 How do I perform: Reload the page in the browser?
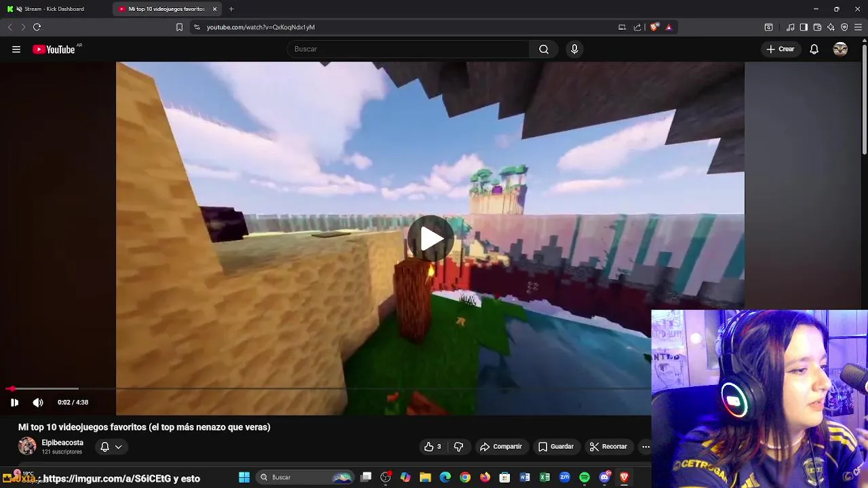(37, 27)
